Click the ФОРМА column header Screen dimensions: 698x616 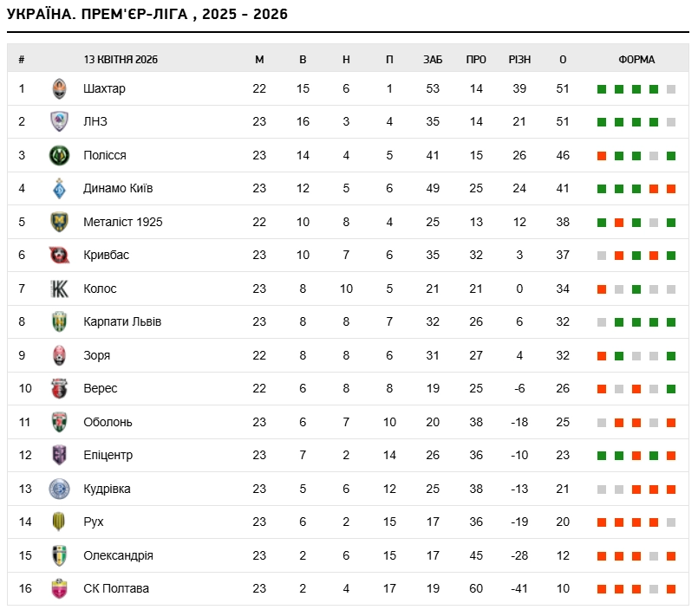tap(636, 59)
